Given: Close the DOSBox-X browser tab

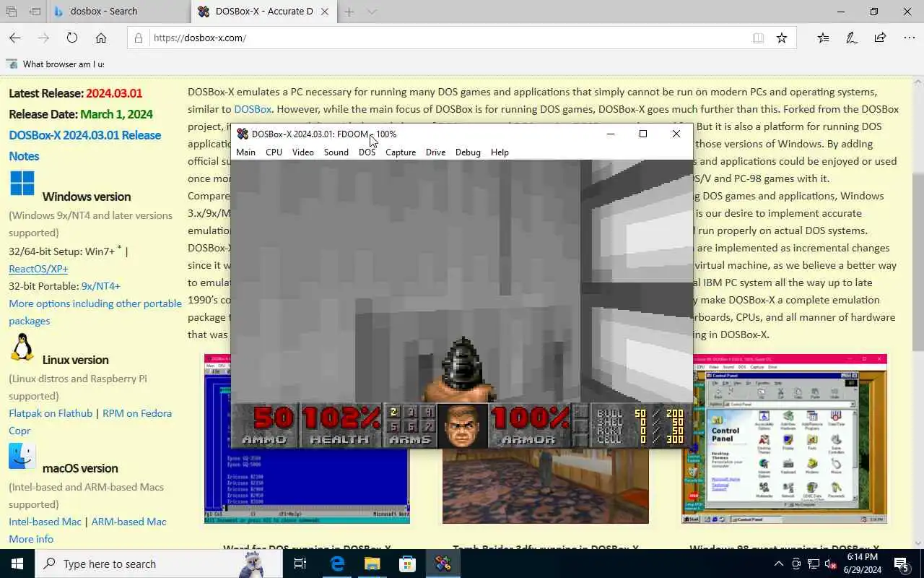Looking at the screenshot, I should click(x=325, y=12).
